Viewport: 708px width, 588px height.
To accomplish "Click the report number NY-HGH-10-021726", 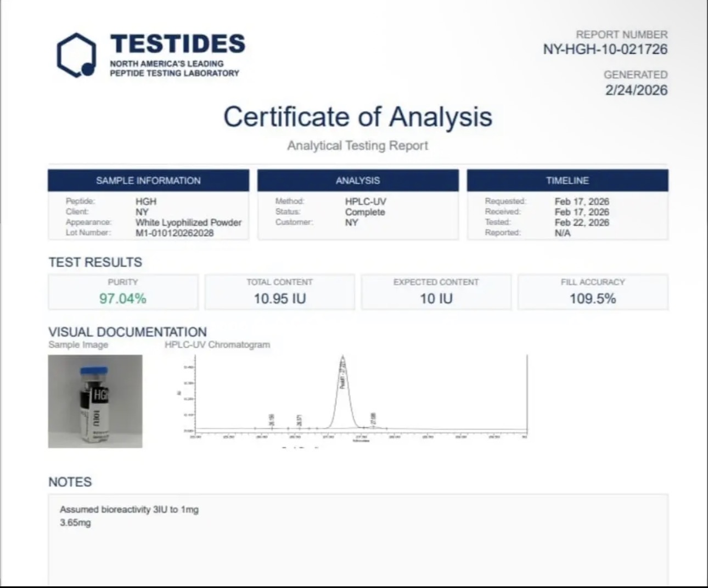I will [x=605, y=49].
